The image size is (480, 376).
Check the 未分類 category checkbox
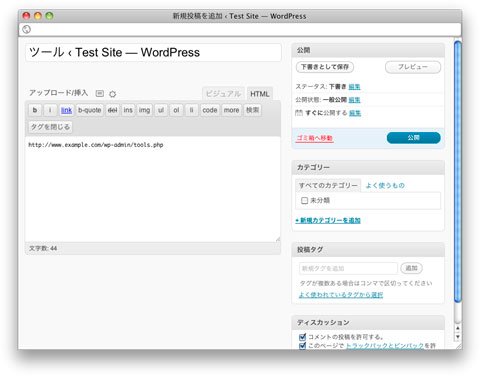point(304,200)
